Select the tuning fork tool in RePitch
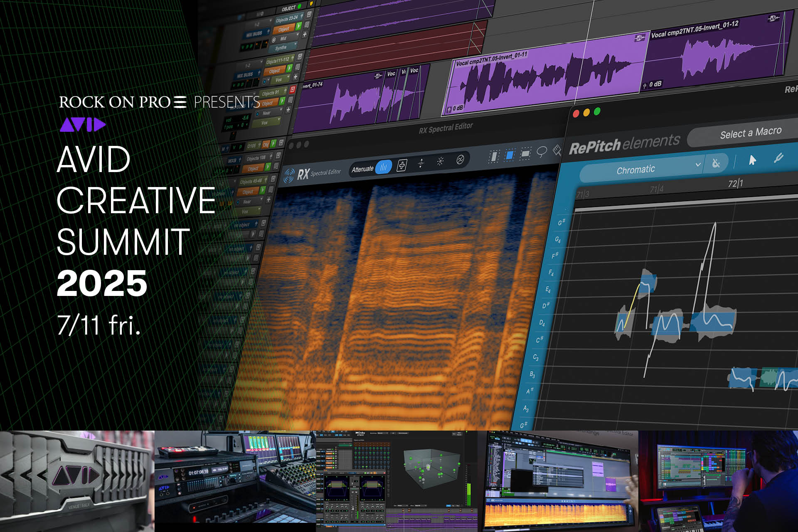Image resolution: width=798 pixels, height=532 pixels. [x=778, y=158]
